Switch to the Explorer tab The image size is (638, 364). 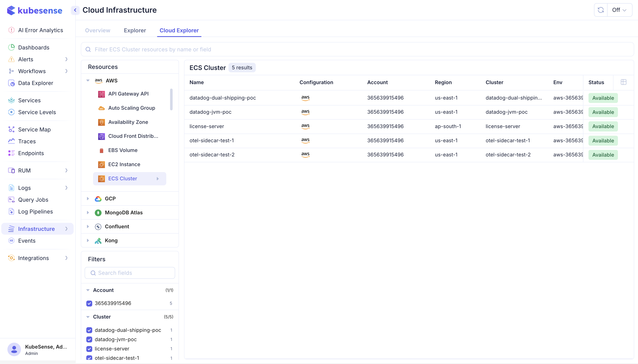pos(135,30)
